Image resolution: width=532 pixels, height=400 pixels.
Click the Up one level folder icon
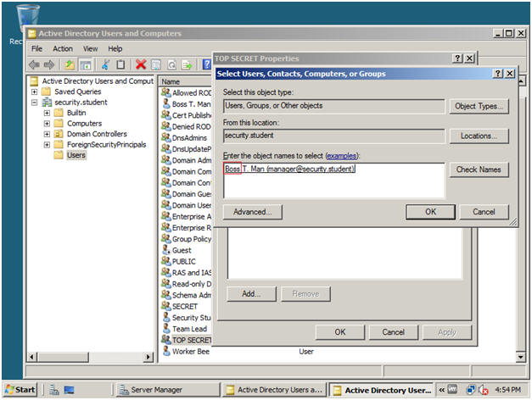pos(70,64)
